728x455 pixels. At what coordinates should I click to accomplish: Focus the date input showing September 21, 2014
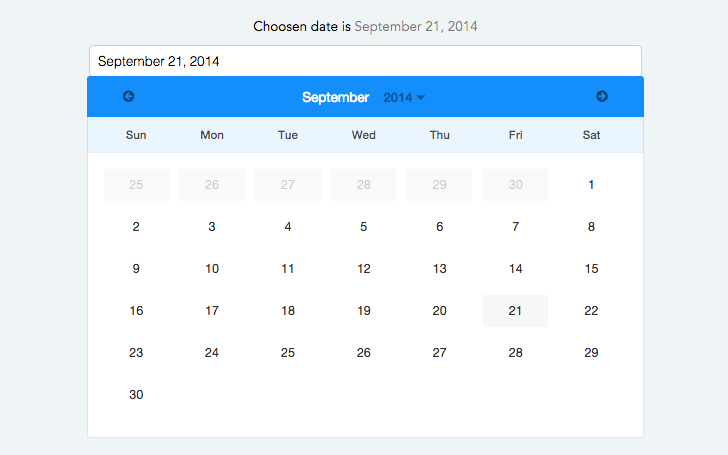pos(365,61)
